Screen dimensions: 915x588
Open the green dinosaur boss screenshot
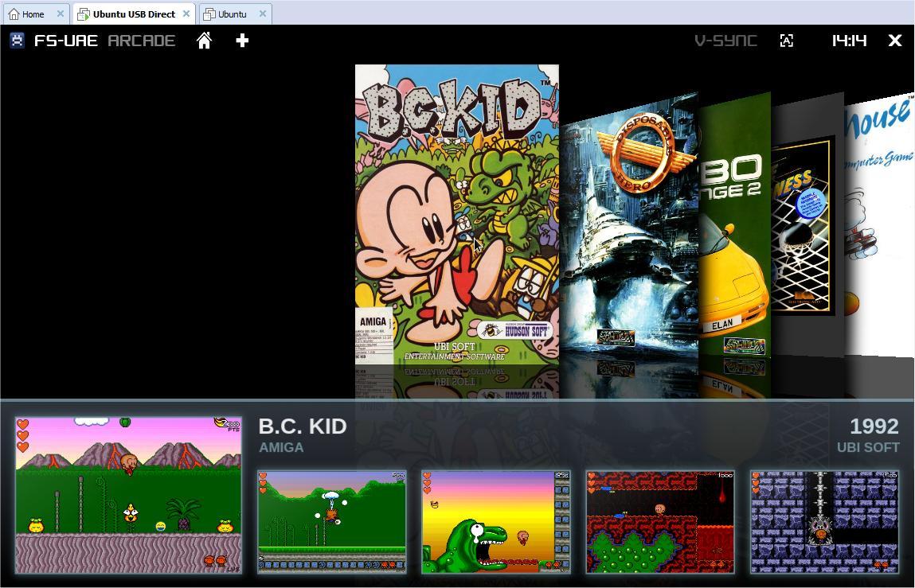(495, 521)
